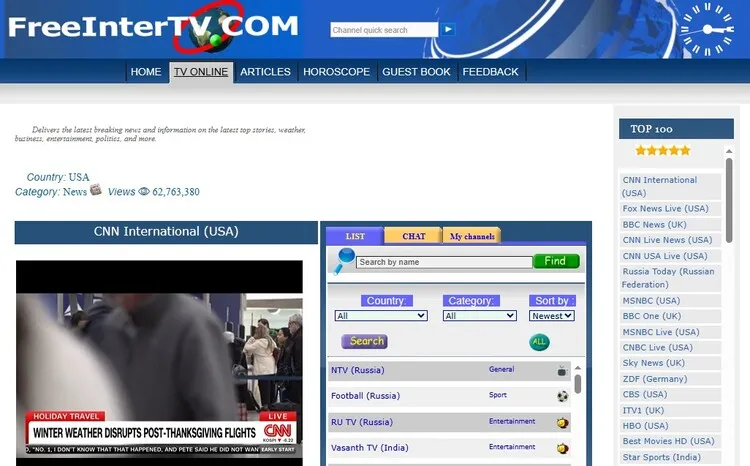Click the green ALL round button
This screenshot has width=750, height=466.
[539, 342]
